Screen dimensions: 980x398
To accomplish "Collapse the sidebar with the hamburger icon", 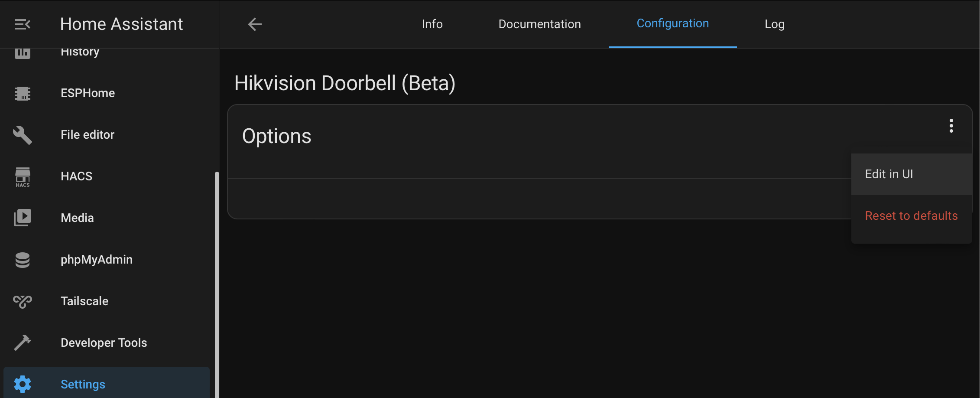I will (x=22, y=24).
